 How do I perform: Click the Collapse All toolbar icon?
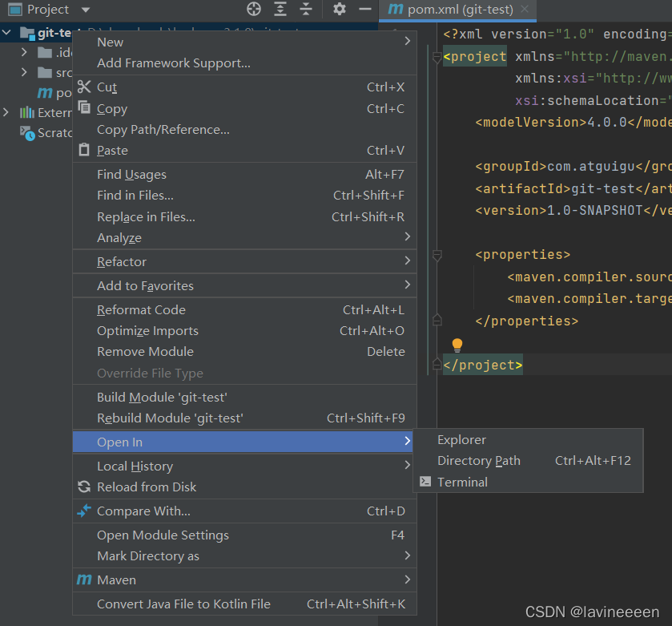pyautogui.click(x=306, y=9)
